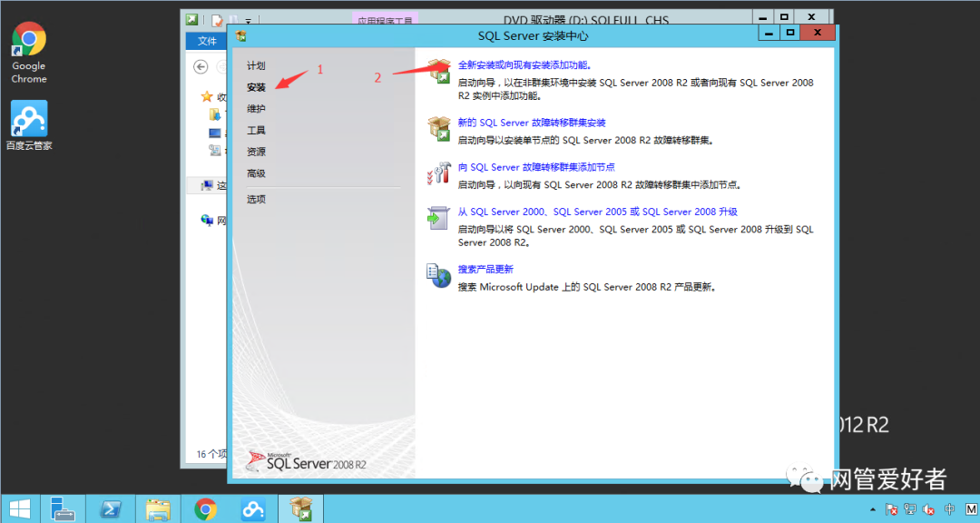This screenshot has width=980, height=523.
Task: Open Chrome from the taskbar
Action: pyautogui.click(x=206, y=508)
